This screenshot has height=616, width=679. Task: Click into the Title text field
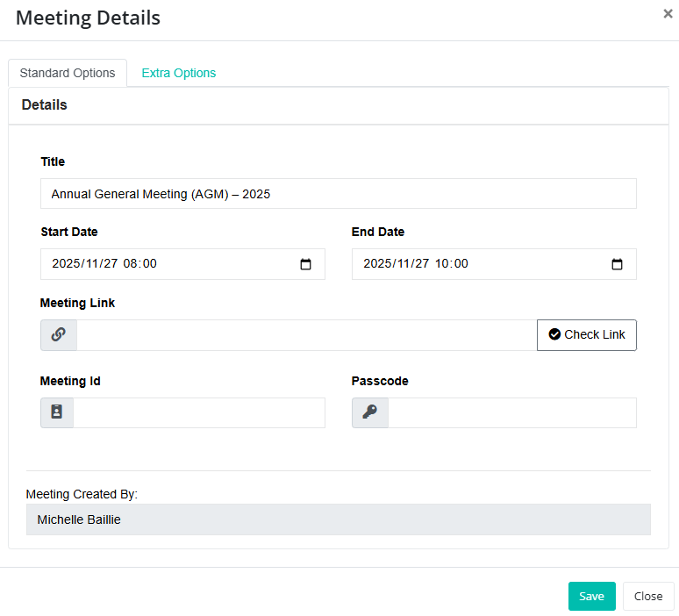click(x=338, y=194)
